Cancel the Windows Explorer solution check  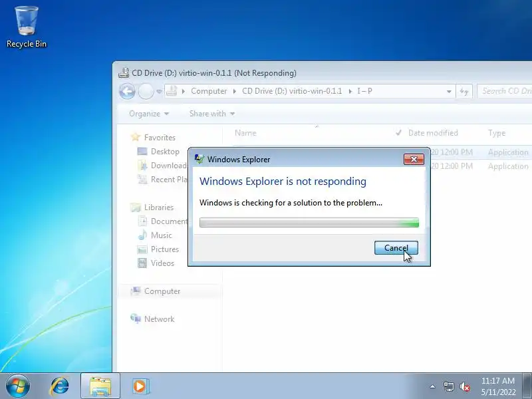coord(396,248)
